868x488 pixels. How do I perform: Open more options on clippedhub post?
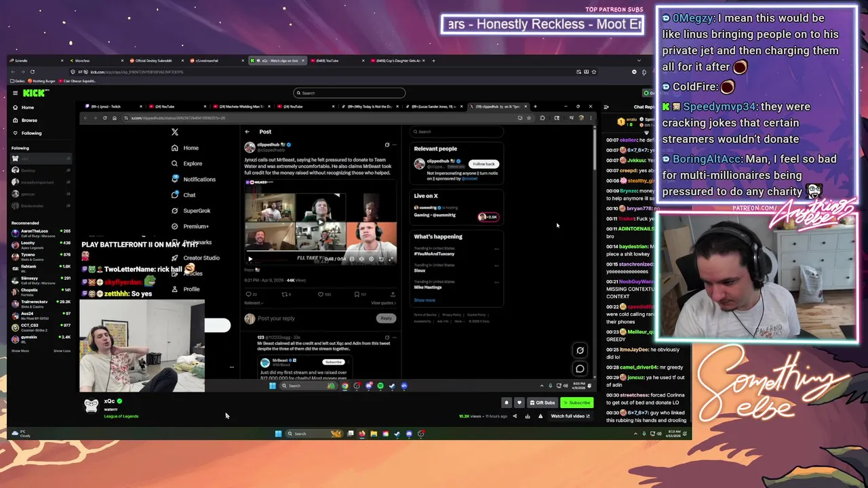[x=395, y=144]
